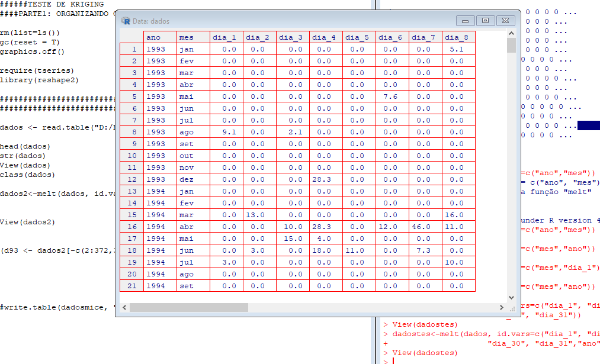Click the R console input prompt cursor
Image resolution: width=600 pixels, height=364 pixels.
pyautogui.click(x=393, y=361)
